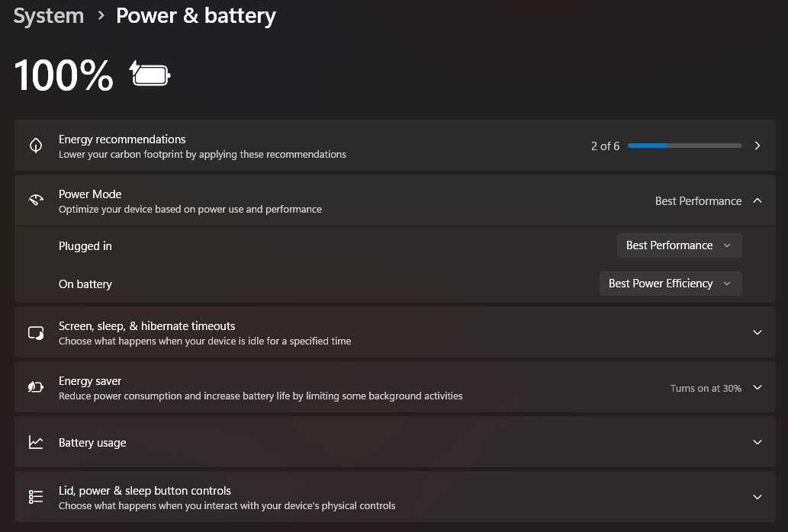Screen dimensions: 788x532
Task: Expand the Battery usage section
Action: 757,442
